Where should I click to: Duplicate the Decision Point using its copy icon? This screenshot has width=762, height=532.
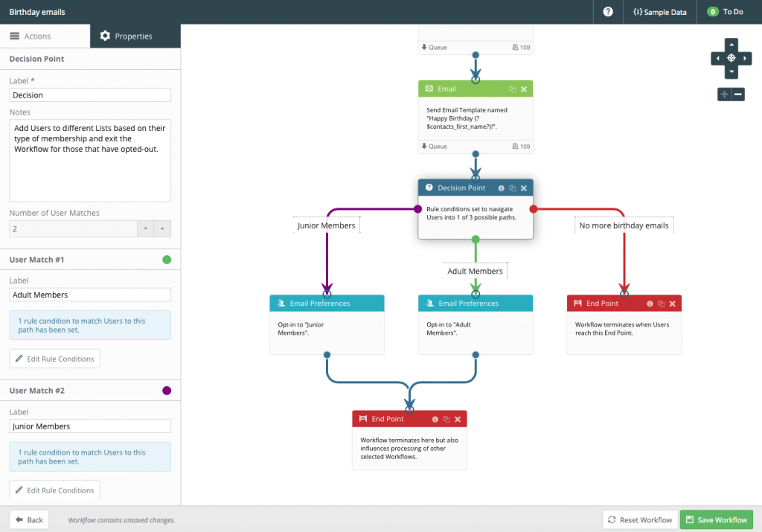[513, 188]
